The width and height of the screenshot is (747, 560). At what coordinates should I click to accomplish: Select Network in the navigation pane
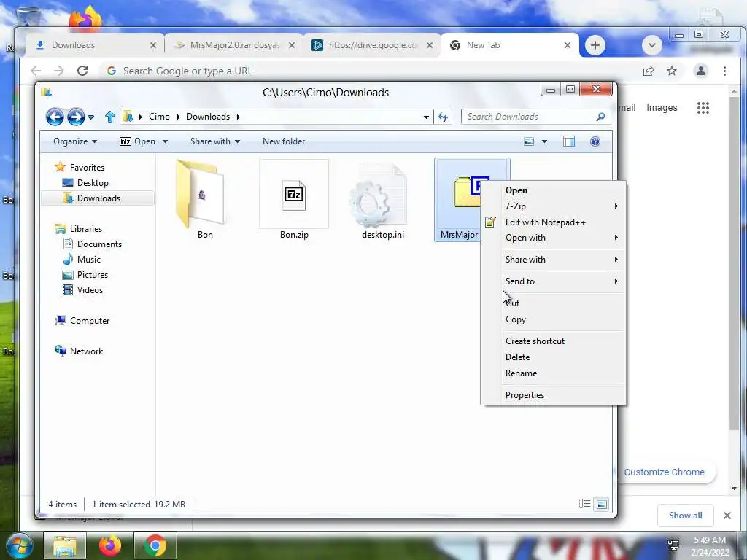coord(86,351)
